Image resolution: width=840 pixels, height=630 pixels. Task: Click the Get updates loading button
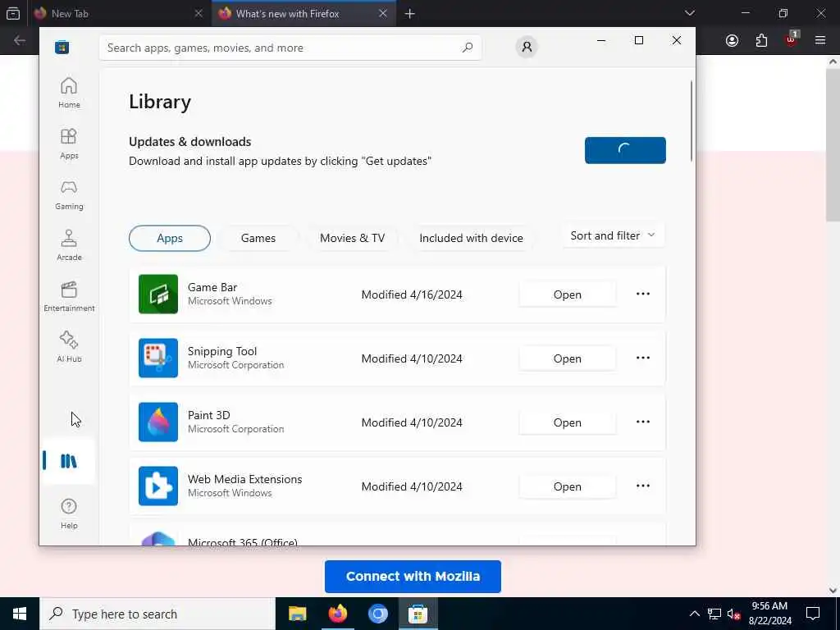(x=625, y=151)
